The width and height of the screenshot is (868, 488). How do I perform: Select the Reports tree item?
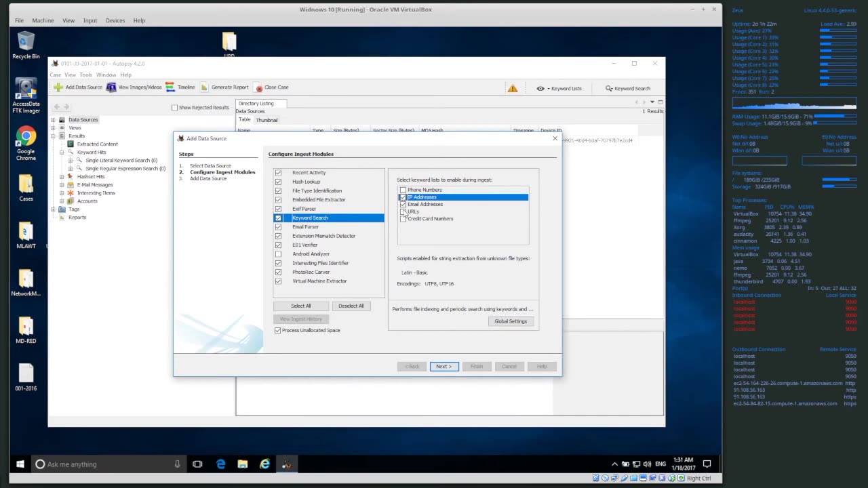77,218
